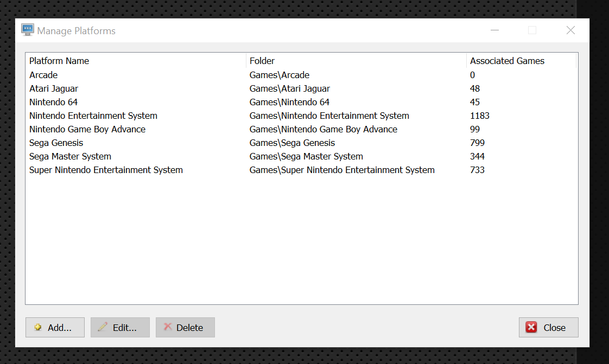
Task: Select the Sega Genesis platform
Action: [56, 143]
